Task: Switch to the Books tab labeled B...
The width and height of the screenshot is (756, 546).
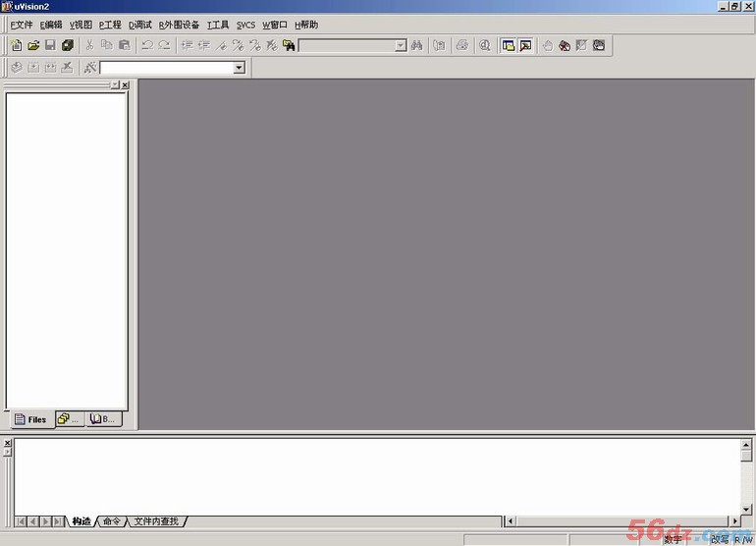Action: (x=103, y=419)
